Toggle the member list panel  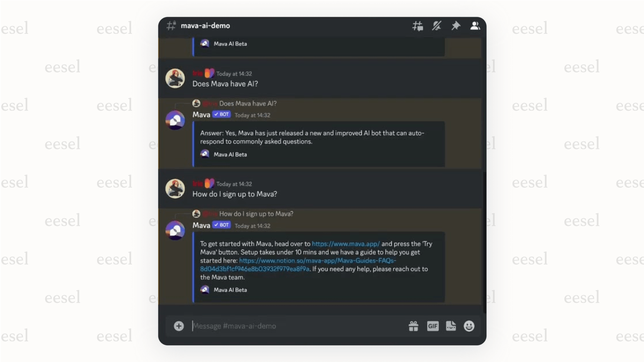point(475,26)
